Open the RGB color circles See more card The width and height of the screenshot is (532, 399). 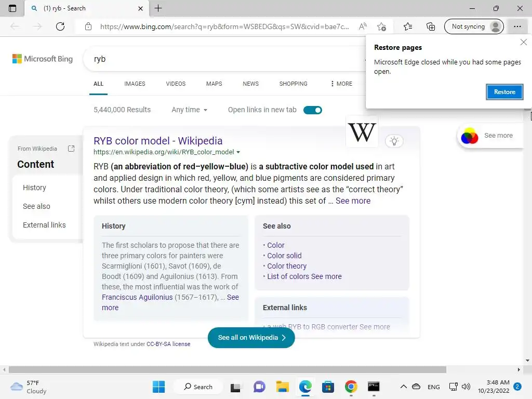click(x=490, y=136)
